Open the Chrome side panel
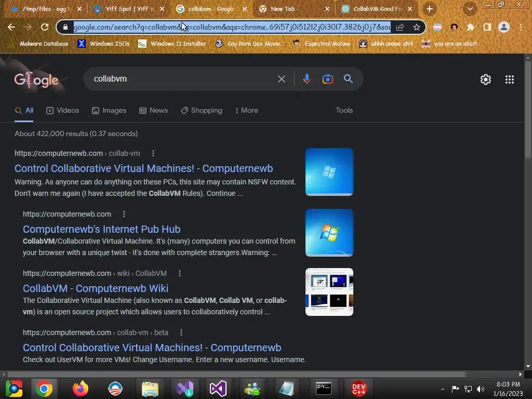 coord(487,27)
